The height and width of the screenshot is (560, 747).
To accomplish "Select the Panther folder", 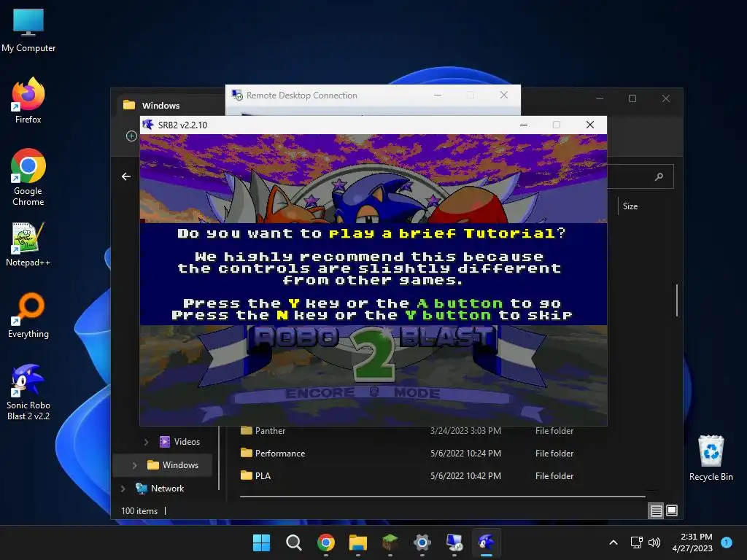I will click(263, 431).
